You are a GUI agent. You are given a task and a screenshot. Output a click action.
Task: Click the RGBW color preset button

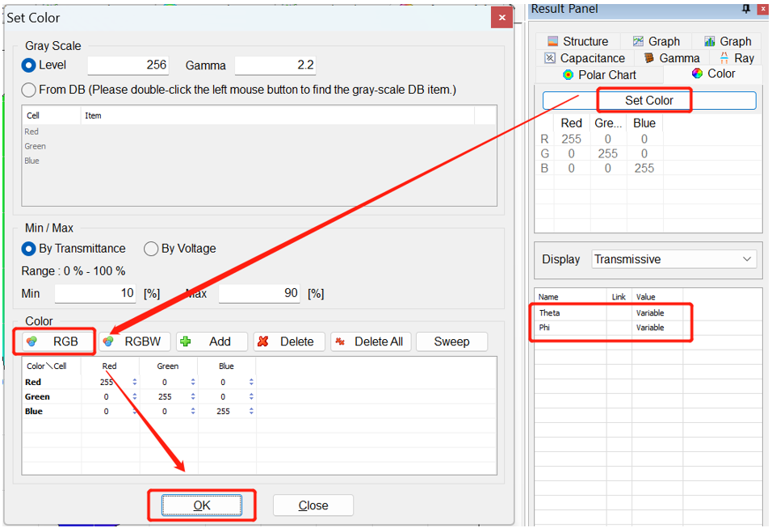click(135, 341)
